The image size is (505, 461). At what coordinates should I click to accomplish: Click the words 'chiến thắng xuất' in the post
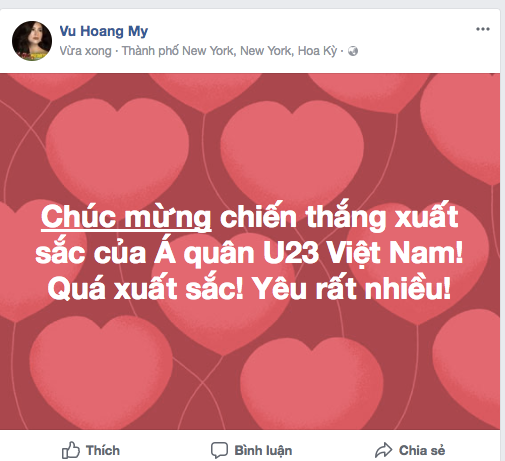339,217
